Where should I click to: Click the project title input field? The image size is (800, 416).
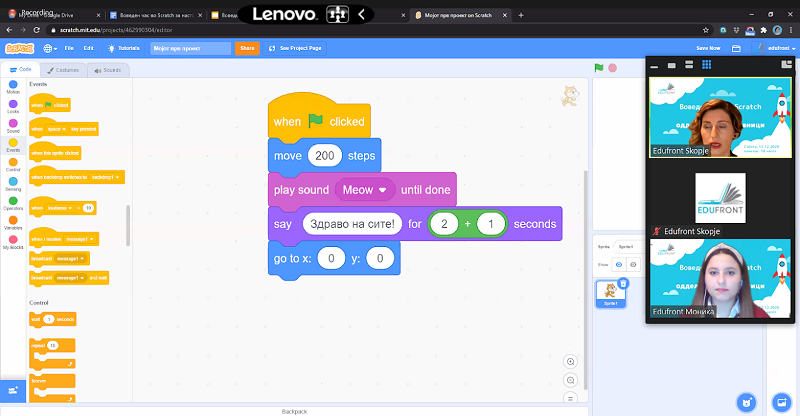pos(190,48)
